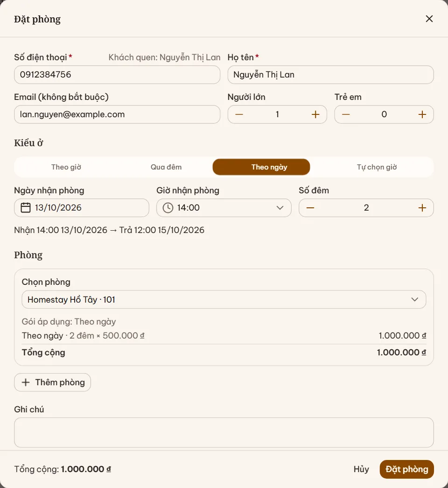
Task: Increase adult count with plus icon
Action: click(x=315, y=114)
